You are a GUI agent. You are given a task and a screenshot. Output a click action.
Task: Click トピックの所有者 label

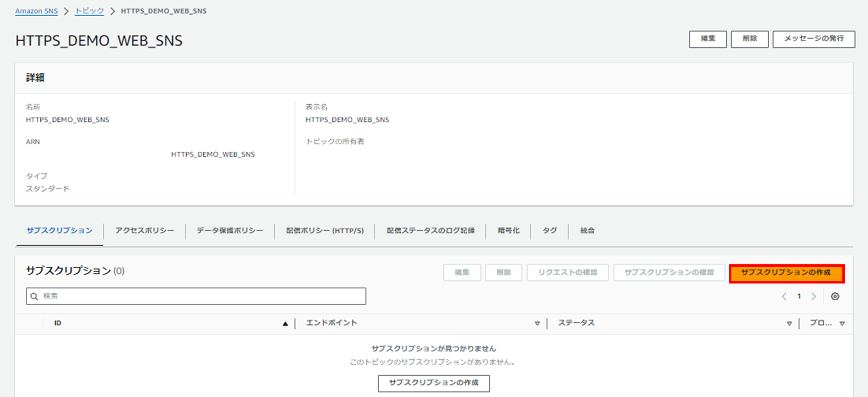pyautogui.click(x=335, y=142)
